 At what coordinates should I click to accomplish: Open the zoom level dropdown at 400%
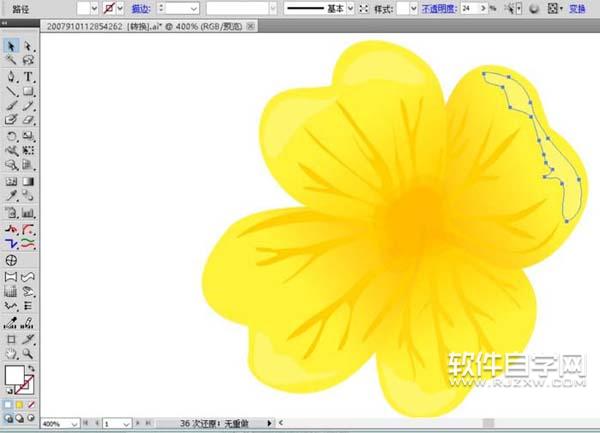click(x=76, y=424)
